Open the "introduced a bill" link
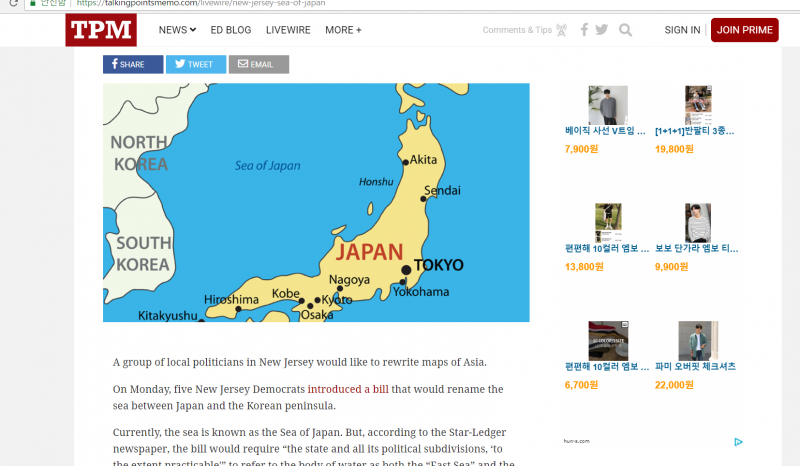Screen dimensions: 800x466 click(347, 388)
